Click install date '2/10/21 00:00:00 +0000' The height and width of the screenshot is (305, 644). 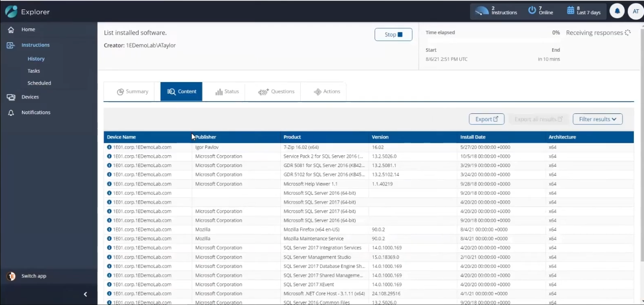tap(485, 257)
